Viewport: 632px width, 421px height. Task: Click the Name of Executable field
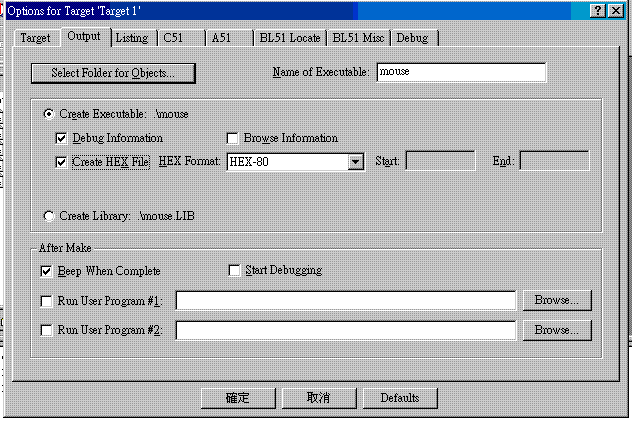(460, 72)
